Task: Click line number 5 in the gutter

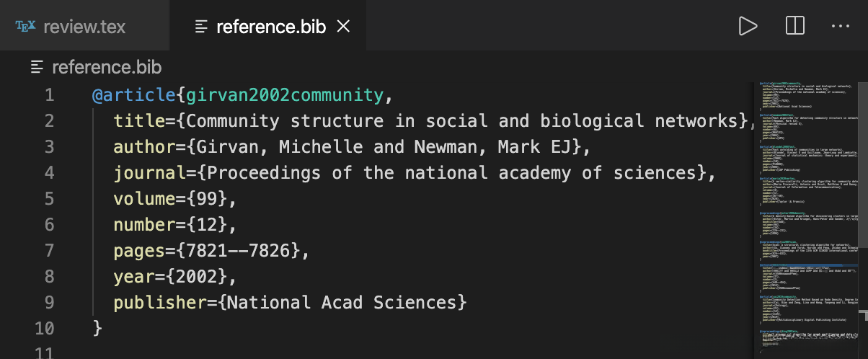Action: [49, 198]
